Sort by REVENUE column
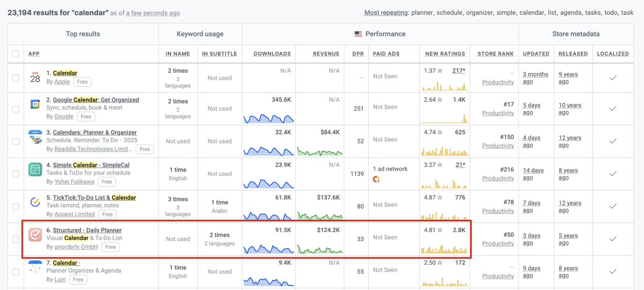Viewport: 644px width, 290px height. coord(326,54)
